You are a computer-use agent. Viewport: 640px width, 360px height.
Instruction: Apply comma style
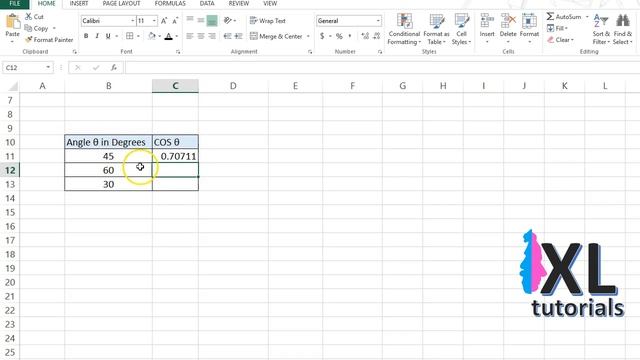click(350, 36)
